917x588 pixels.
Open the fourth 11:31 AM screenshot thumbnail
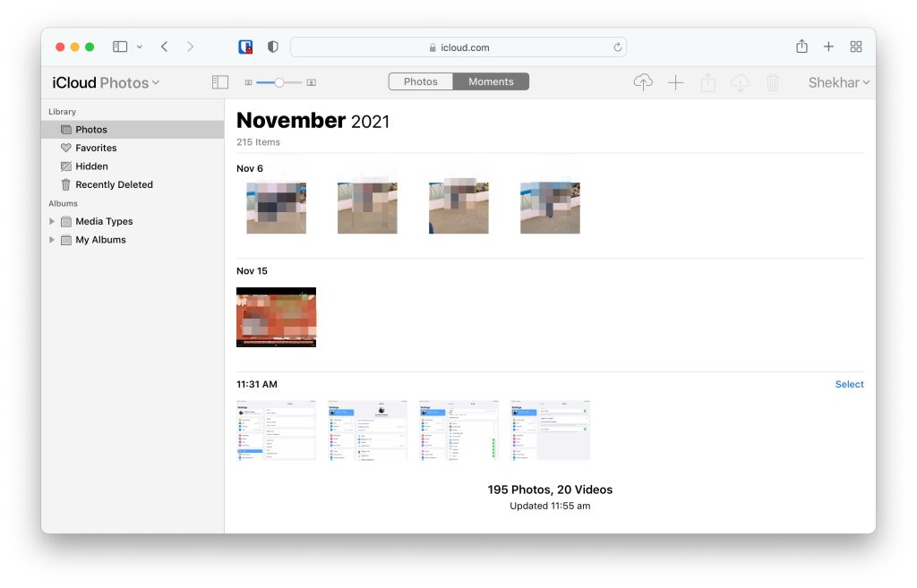coord(551,430)
